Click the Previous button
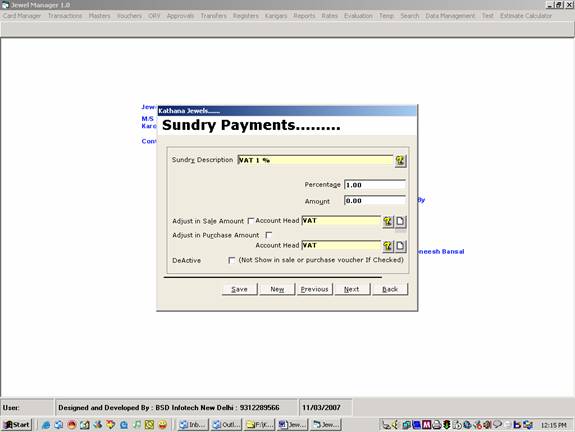 [314, 289]
